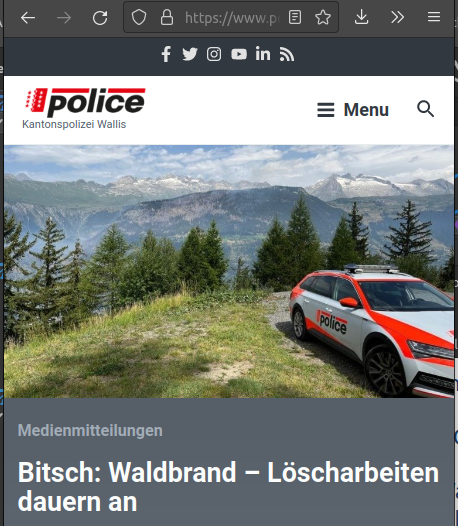This screenshot has height=526, width=458.
Task: Expand the site Menu hamburger
Action: [353, 110]
